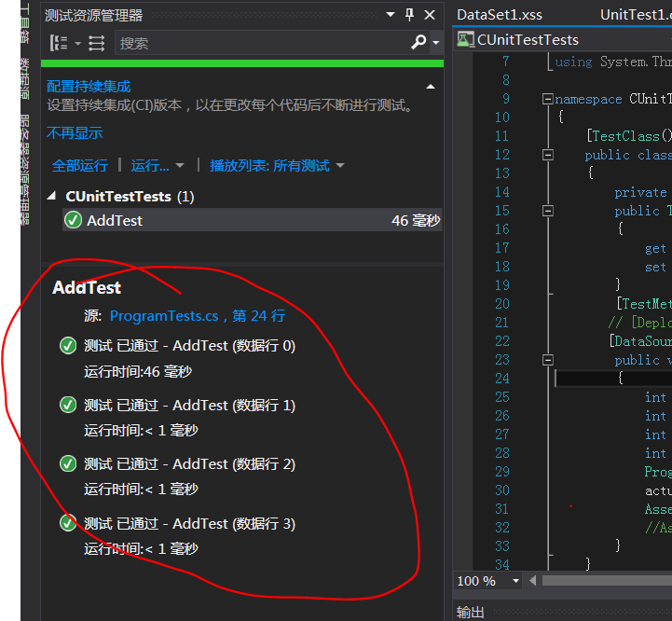The image size is (672, 621).
Task: Open the 配置持续集成 link
Action: point(89,86)
